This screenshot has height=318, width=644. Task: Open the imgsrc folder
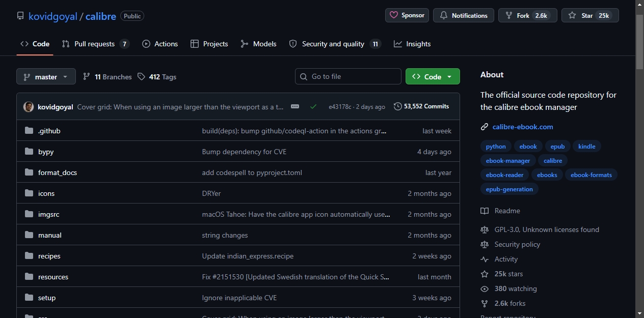click(49, 214)
